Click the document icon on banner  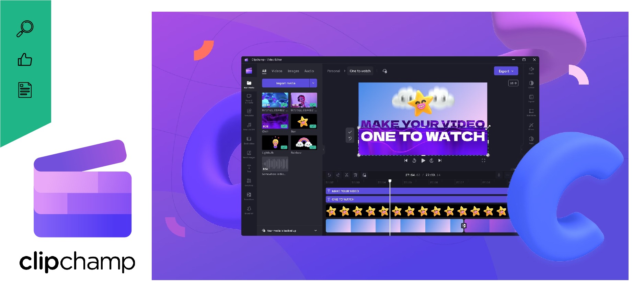click(x=25, y=90)
